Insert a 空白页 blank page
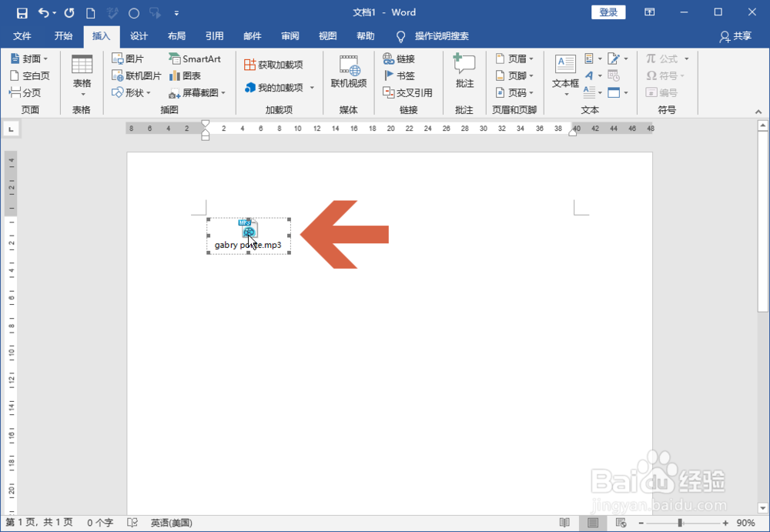 pos(30,75)
